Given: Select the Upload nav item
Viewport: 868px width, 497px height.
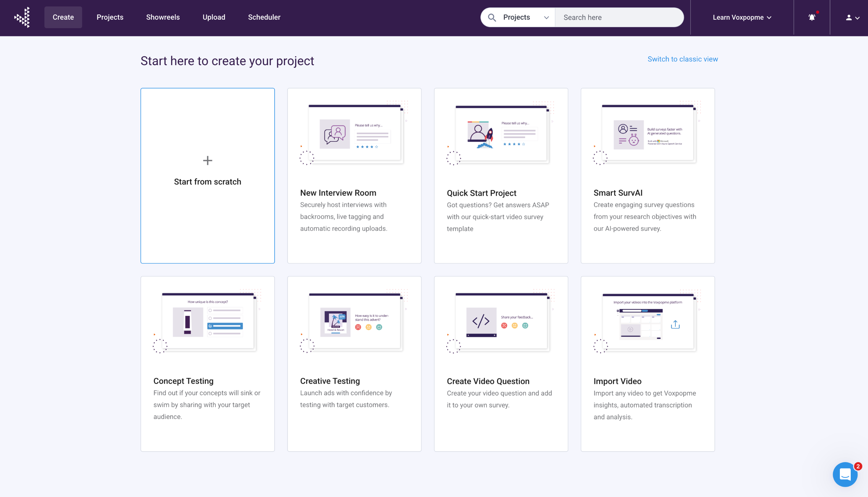Looking at the screenshot, I should (214, 17).
